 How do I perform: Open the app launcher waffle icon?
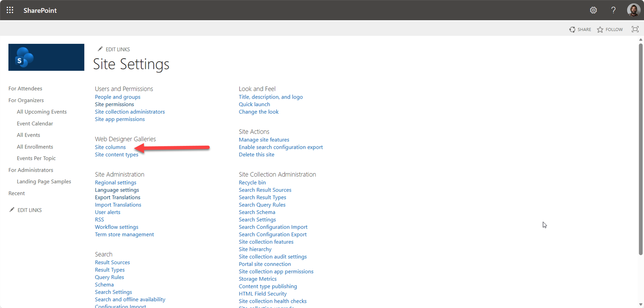10,10
